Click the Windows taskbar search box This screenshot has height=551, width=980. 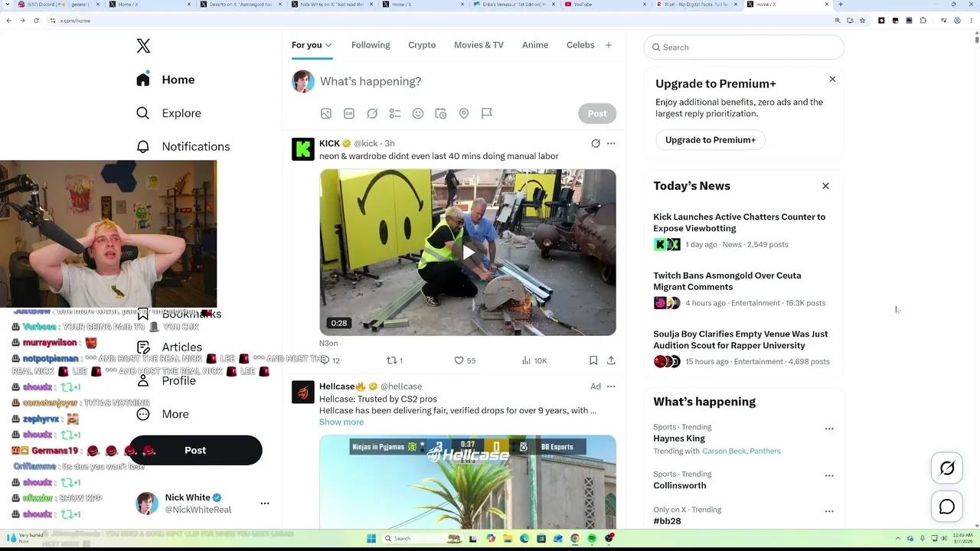[x=423, y=538]
